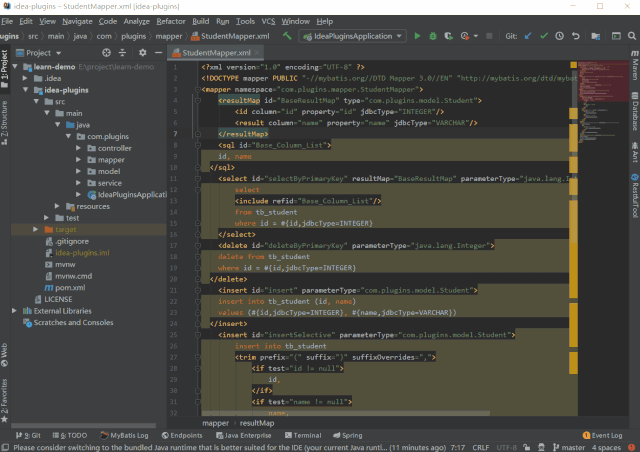
Task: Toggle the Structure tool window
Action: 5,115
